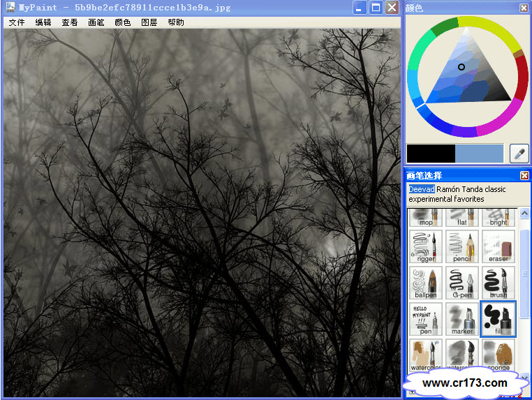Click the light blue current color swatch

click(479, 154)
